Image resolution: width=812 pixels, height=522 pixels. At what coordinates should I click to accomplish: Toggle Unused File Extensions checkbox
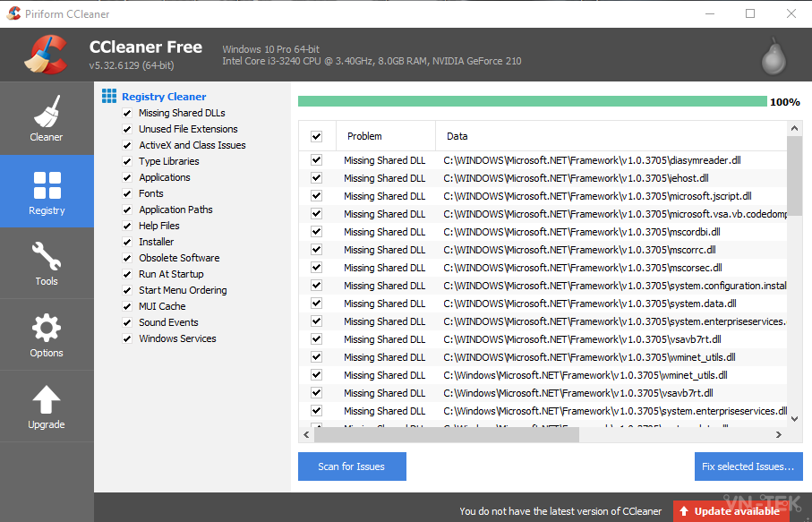tap(127, 129)
